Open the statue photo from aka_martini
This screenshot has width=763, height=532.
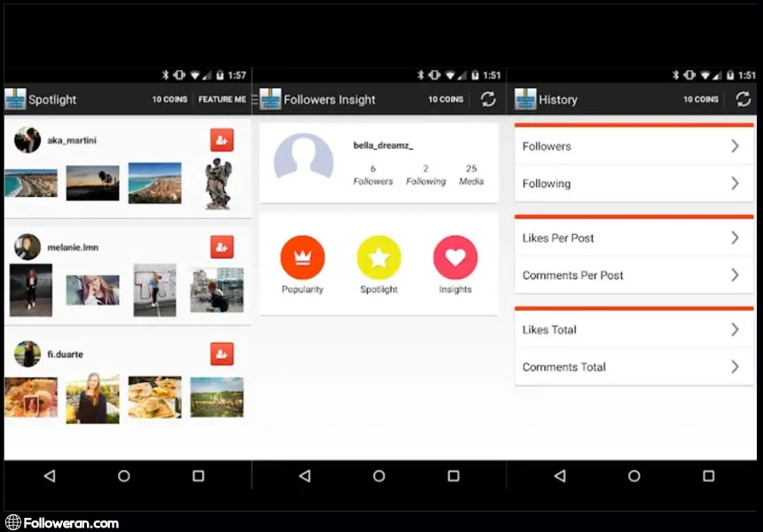pyautogui.click(x=217, y=184)
